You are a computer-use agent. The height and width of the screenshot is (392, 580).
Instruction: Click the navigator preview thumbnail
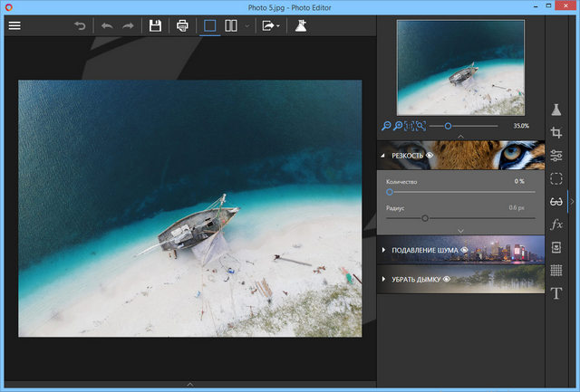coord(460,66)
